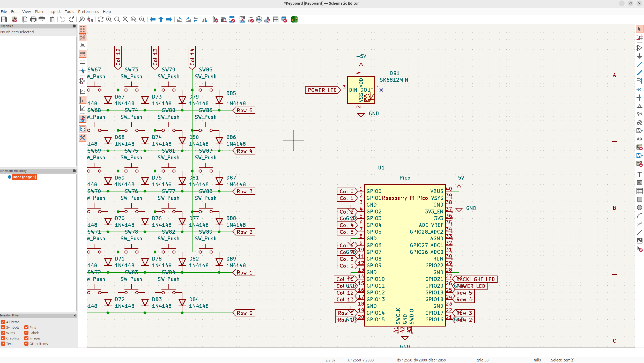Navigate back with left blue arrow
The image size is (644, 363).
(153, 19)
